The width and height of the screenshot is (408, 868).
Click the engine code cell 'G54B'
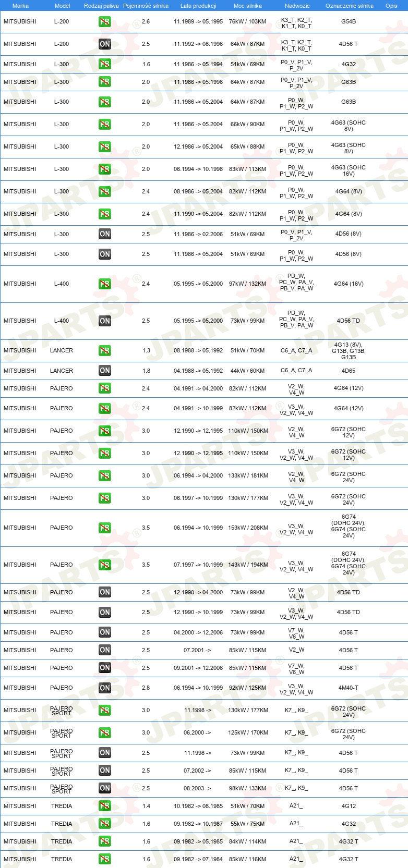(x=349, y=22)
